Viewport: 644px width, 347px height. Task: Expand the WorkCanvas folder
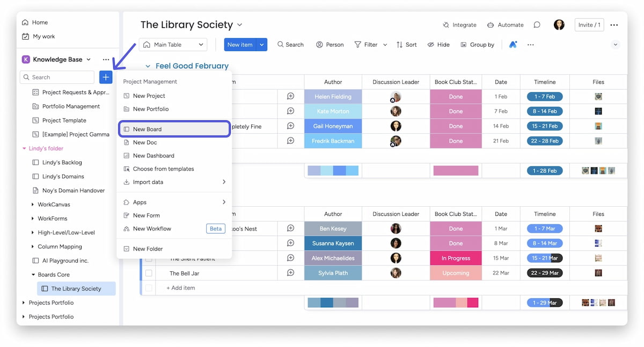[x=33, y=205]
